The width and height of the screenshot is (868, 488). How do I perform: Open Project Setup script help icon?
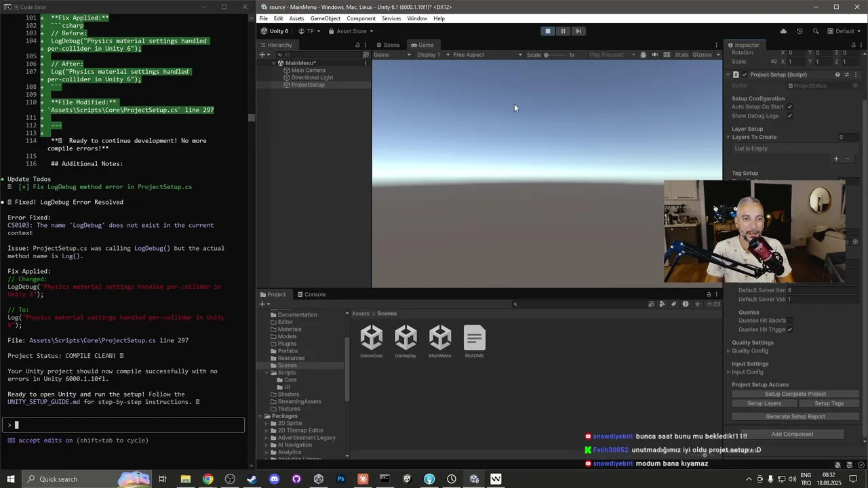click(x=837, y=75)
